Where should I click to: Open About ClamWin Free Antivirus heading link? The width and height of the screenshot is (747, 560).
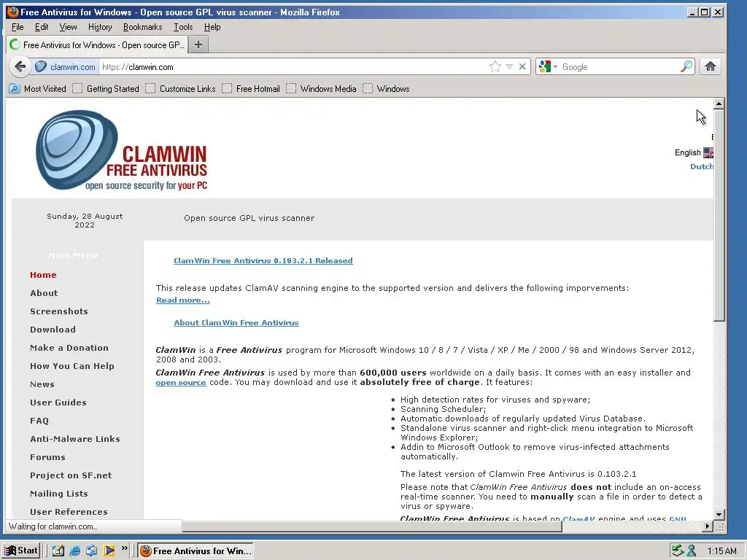coord(236,322)
